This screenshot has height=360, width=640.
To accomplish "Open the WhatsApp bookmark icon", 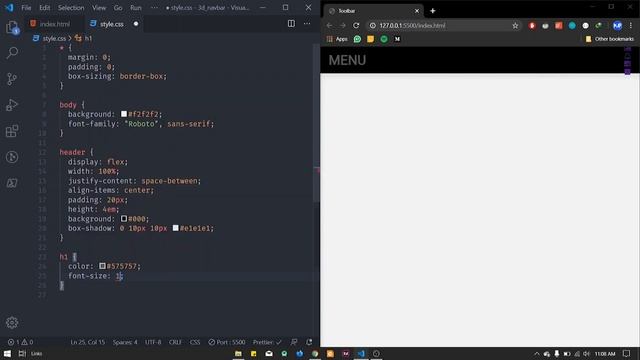I will 357,39.
